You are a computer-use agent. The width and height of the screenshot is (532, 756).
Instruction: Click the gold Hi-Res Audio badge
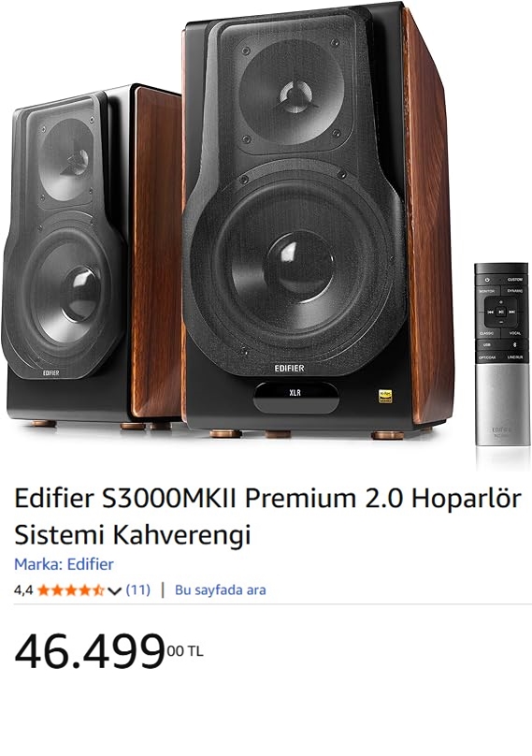[x=385, y=396]
